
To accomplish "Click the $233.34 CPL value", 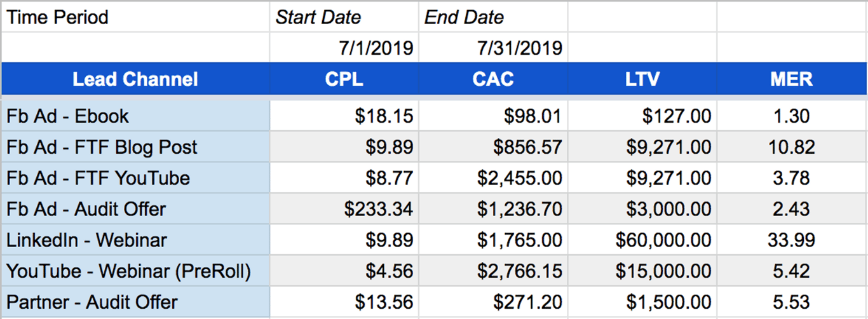I will point(378,209).
